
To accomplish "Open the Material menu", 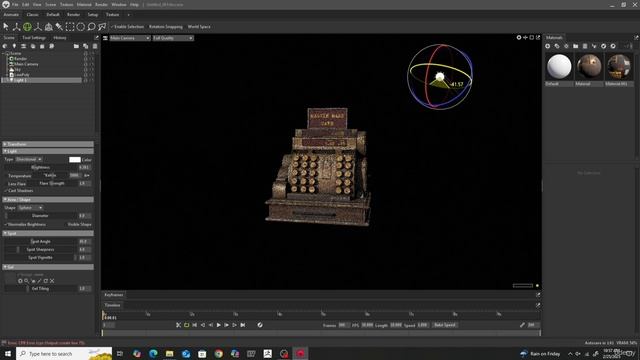I will point(84,4).
